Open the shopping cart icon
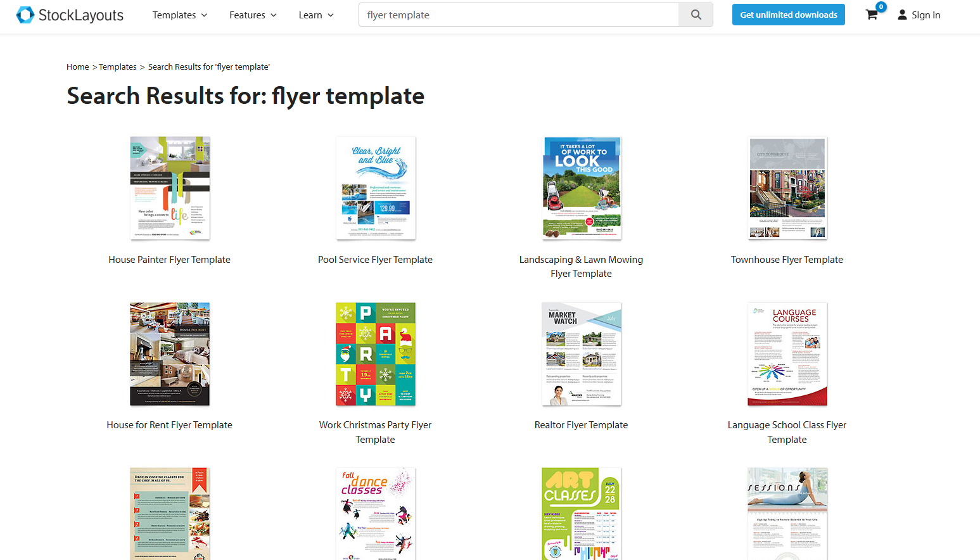This screenshot has width=980, height=560. [871, 14]
